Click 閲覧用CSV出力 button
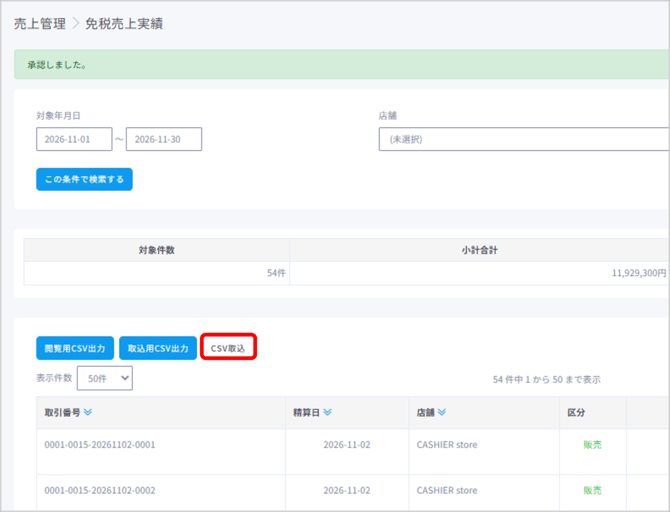 coord(75,348)
